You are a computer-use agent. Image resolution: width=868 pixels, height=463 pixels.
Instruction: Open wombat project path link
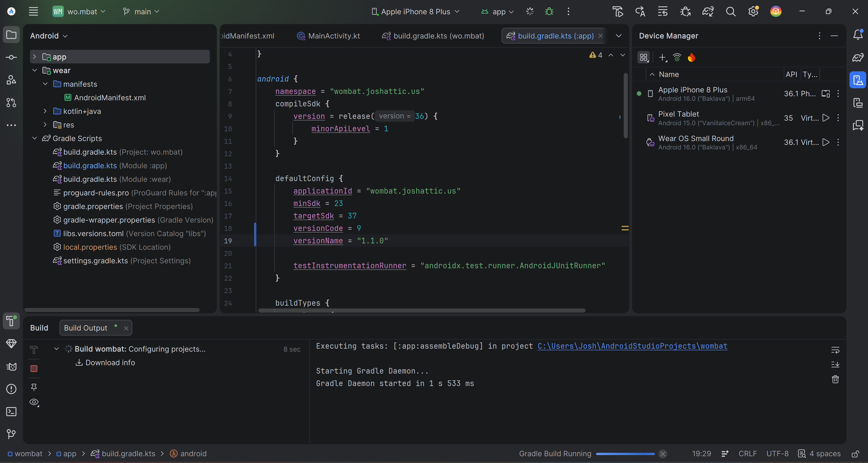[632, 346]
